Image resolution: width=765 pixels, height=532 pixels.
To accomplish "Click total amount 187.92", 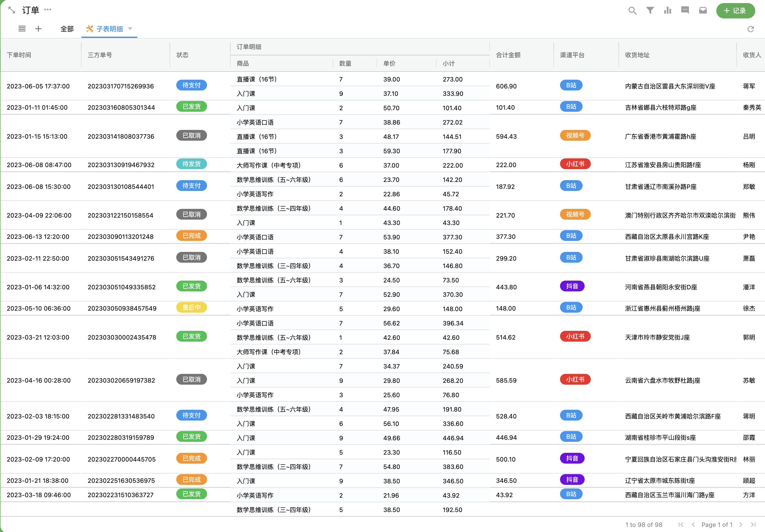I will click(505, 187).
